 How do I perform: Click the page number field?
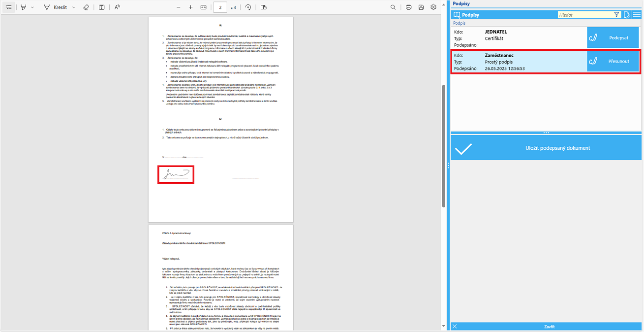click(220, 7)
